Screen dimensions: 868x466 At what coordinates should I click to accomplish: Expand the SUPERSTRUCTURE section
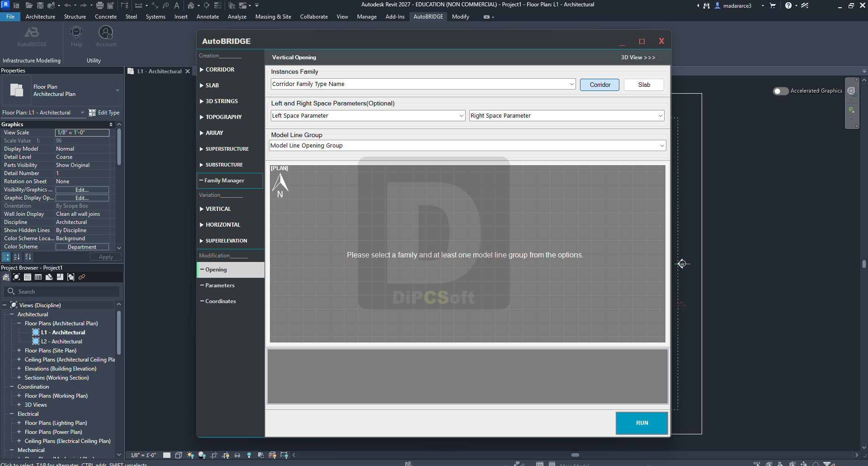(x=224, y=149)
